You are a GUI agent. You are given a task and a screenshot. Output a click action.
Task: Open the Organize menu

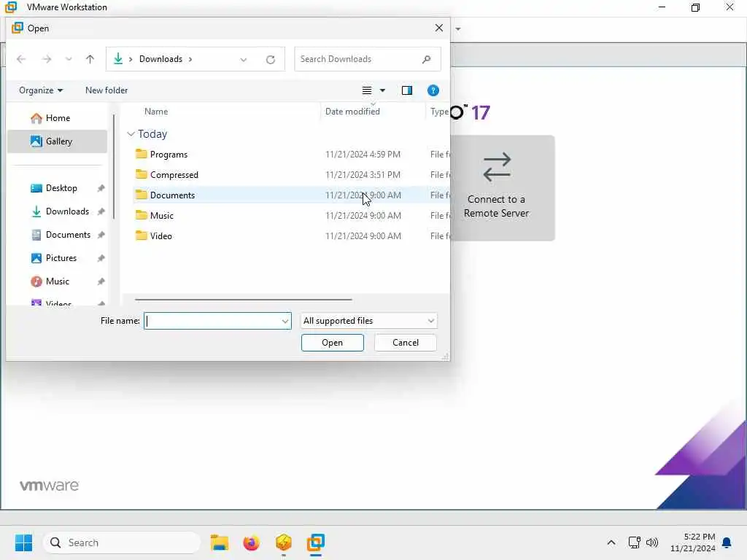point(41,90)
